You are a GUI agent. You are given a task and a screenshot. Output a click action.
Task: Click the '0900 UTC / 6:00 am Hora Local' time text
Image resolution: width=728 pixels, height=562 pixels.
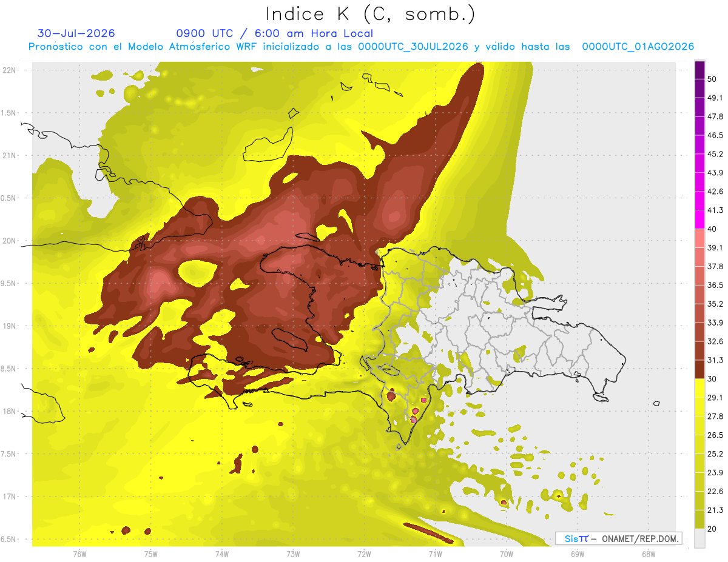(274, 33)
